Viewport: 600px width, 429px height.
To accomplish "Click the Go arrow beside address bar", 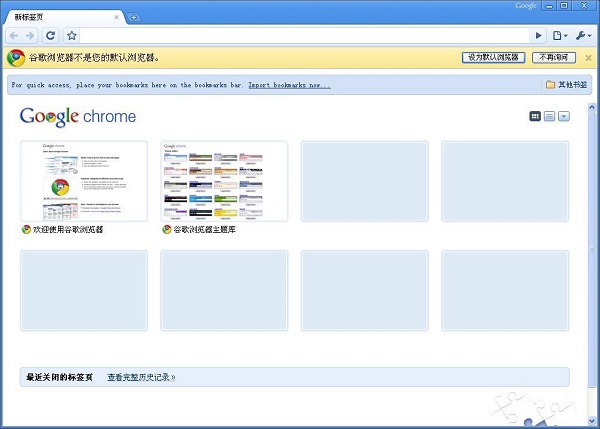I will tap(538, 36).
